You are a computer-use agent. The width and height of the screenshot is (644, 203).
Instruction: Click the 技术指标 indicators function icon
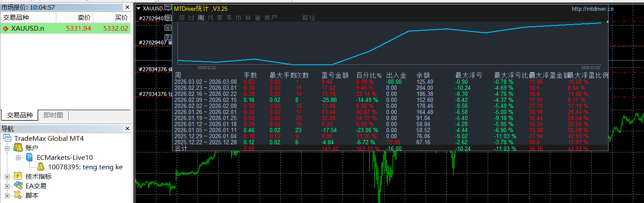click(18, 176)
